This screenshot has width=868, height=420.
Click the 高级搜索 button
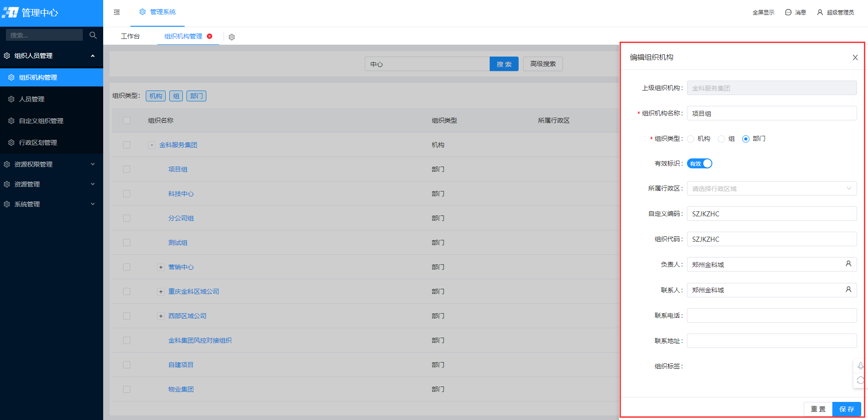(x=543, y=64)
